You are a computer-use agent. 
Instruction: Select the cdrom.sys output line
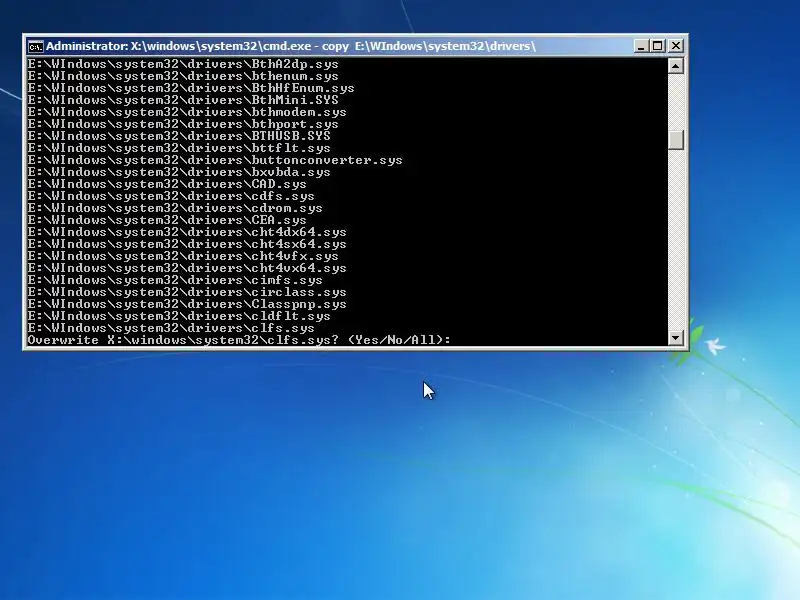click(175, 208)
